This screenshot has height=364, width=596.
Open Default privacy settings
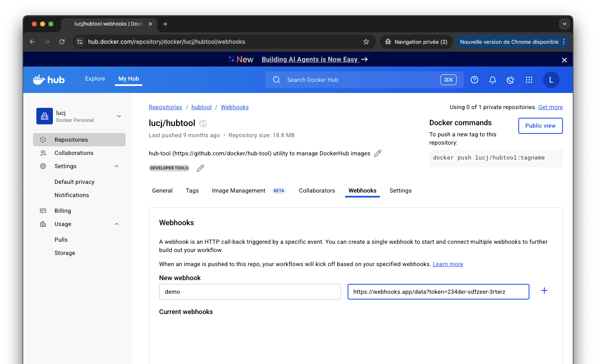[74, 182]
